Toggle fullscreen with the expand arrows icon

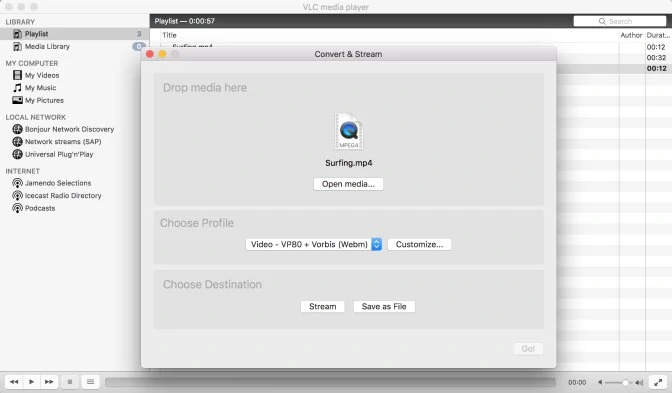(x=658, y=382)
